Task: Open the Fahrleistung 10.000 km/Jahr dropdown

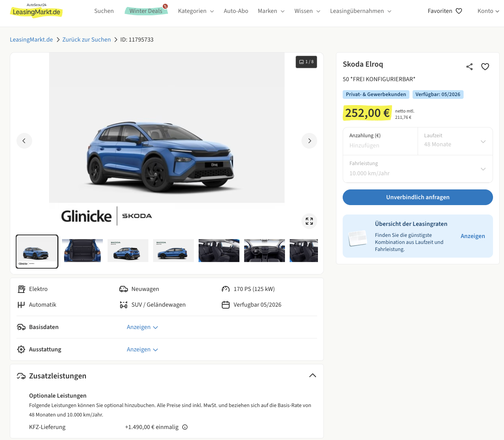Action: (418, 169)
